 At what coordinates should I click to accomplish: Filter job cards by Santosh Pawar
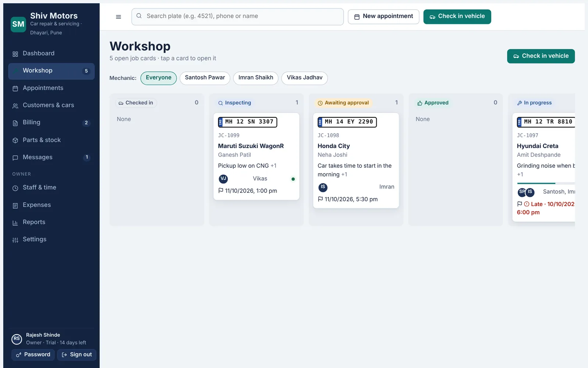coord(205,78)
